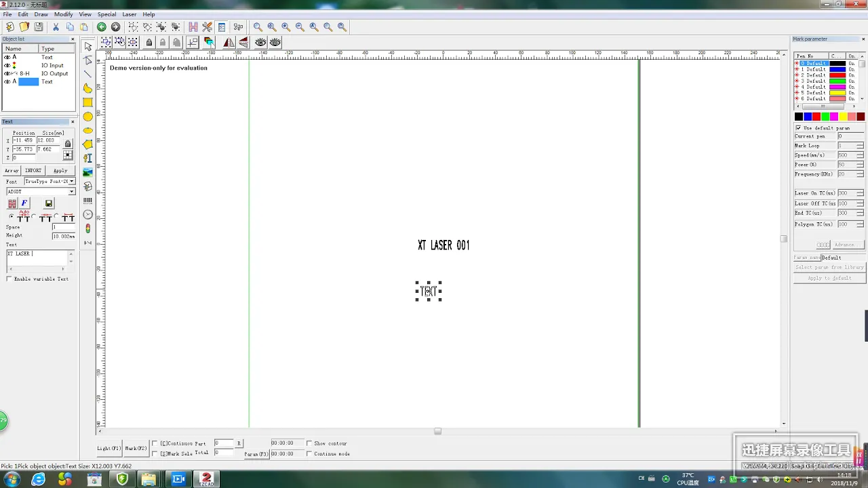868x488 pixels.
Task: Click the lock size ratio padlock
Action: [68, 144]
